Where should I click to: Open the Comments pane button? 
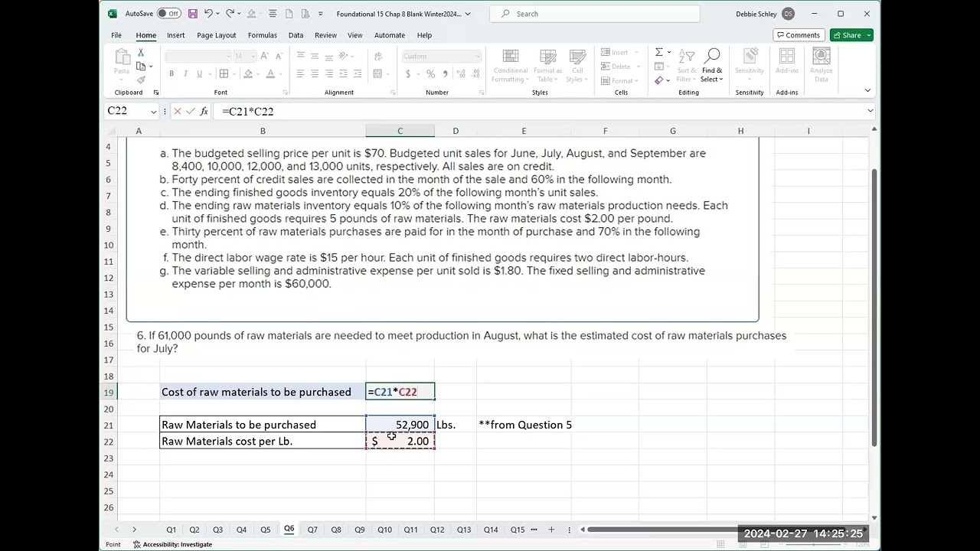click(798, 35)
